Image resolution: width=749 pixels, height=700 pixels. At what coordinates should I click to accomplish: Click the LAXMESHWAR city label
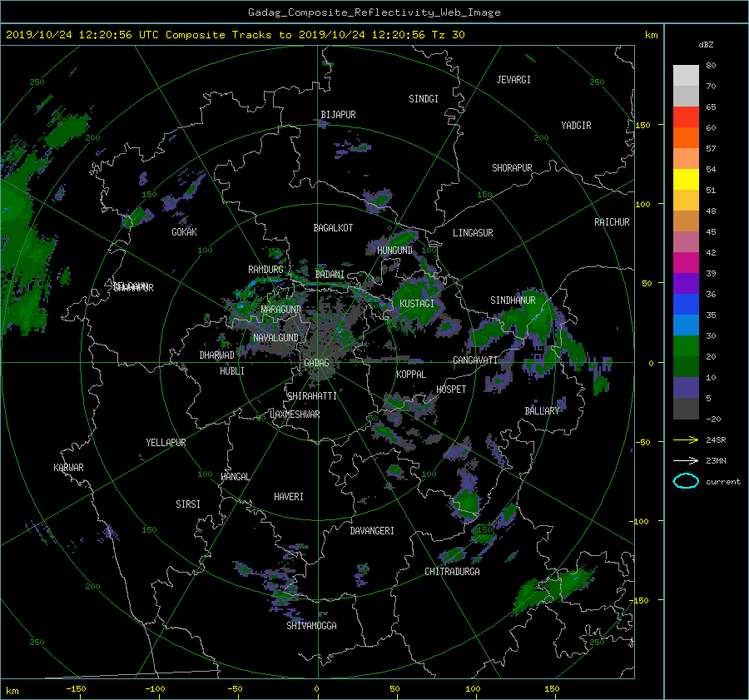click(x=295, y=415)
